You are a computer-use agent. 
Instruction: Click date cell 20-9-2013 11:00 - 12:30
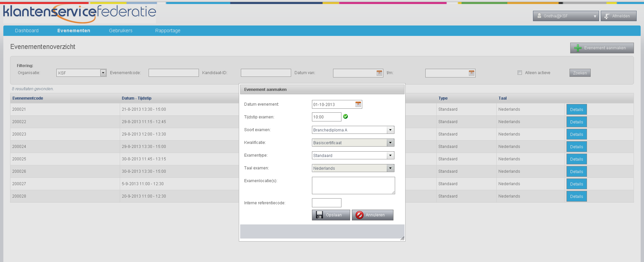tap(144, 196)
